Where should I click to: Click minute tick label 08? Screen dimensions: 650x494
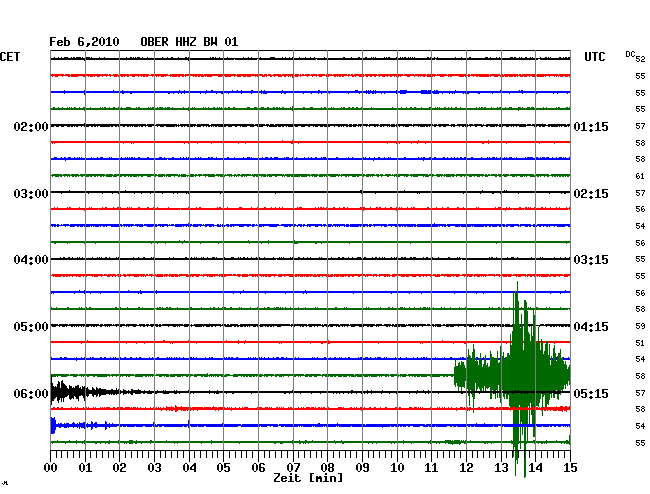[x=327, y=468]
